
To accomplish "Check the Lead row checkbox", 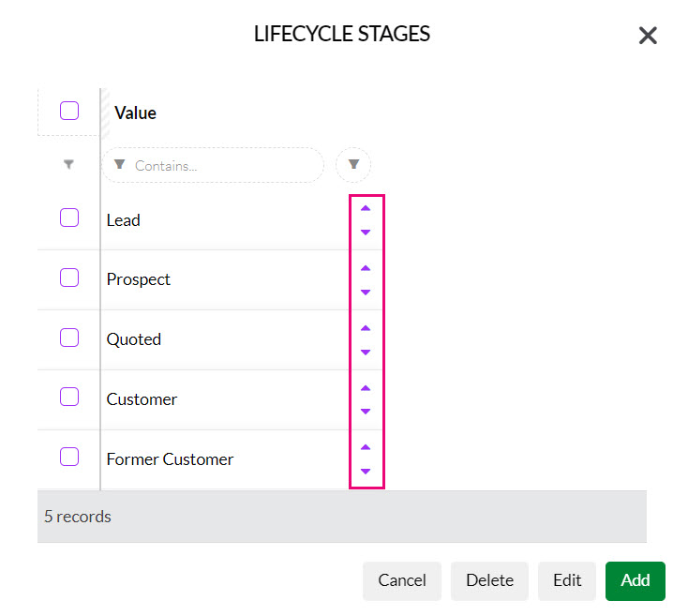I will [x=69, y=218].
